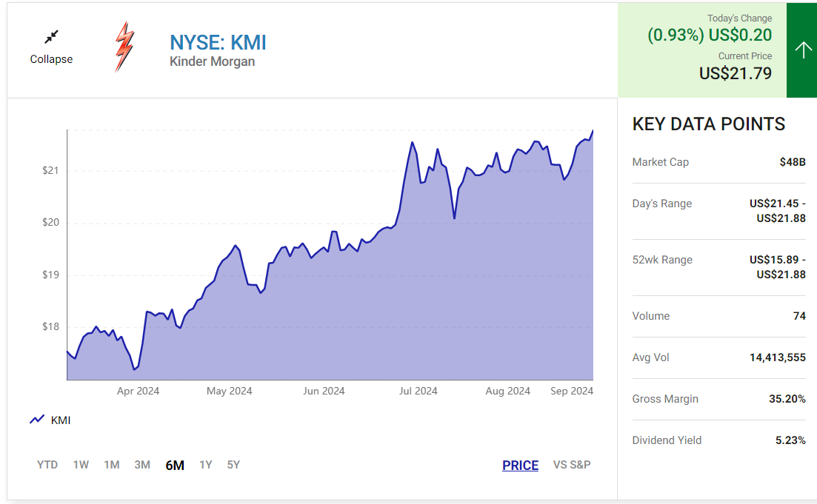Click the KMI legend line icon
Viewport: 817px width, 504px height.
tap(37, 420)
